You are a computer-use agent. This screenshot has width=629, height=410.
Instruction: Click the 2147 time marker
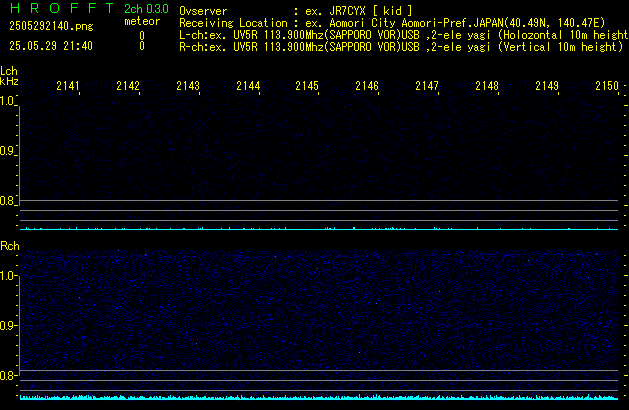click(x=427, y=86)
